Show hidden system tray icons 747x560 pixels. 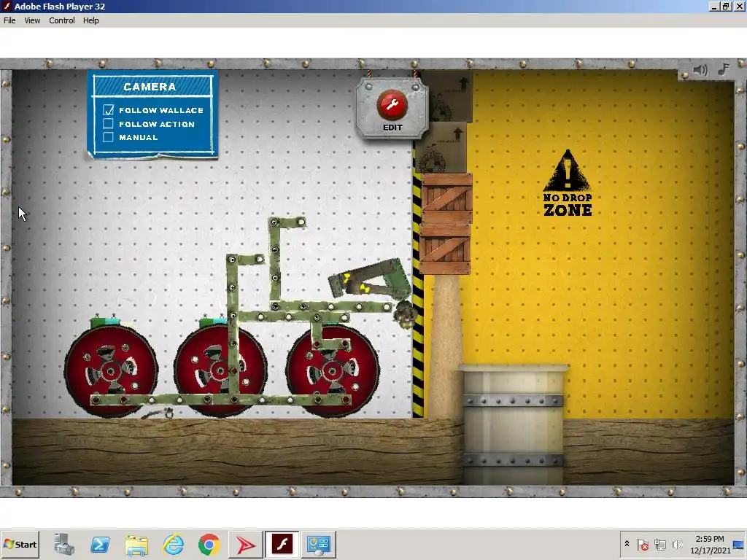tap(627, 544)
